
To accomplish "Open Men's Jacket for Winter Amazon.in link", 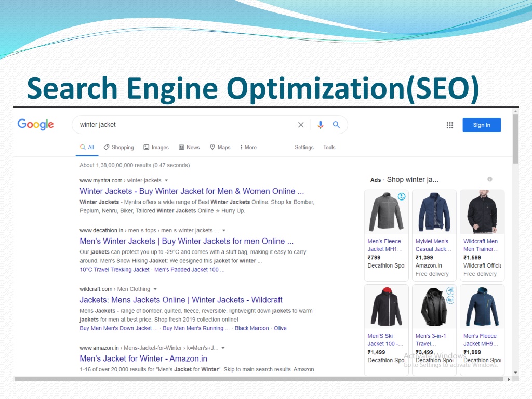I will (x=143, y=358).
